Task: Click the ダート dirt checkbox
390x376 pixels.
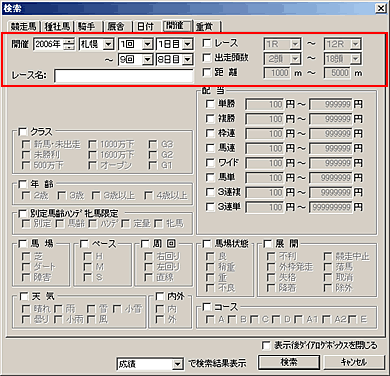Action: pyautogui.click(x=26, y=267)
